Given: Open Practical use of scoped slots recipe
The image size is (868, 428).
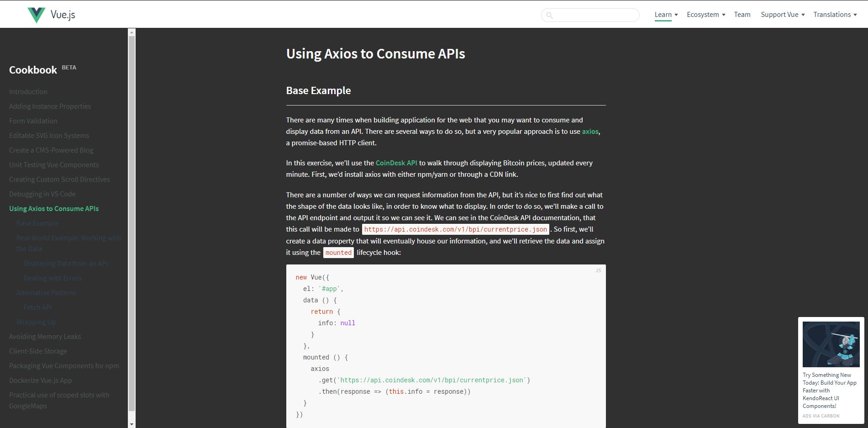Looking at the screenshot, I should [x=59, y=401].
